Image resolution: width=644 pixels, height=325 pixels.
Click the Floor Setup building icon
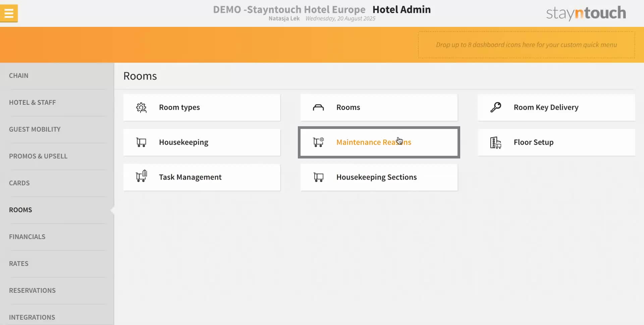point(495,143)
